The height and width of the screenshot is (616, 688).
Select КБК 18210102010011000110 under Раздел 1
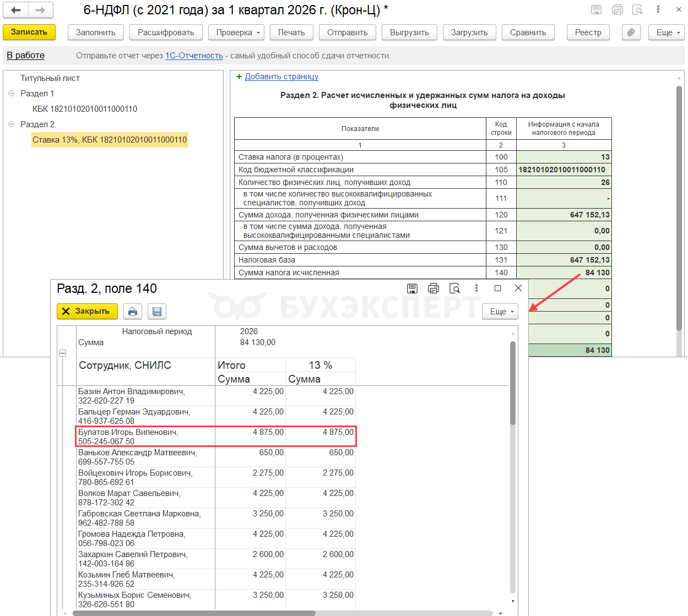85,109
